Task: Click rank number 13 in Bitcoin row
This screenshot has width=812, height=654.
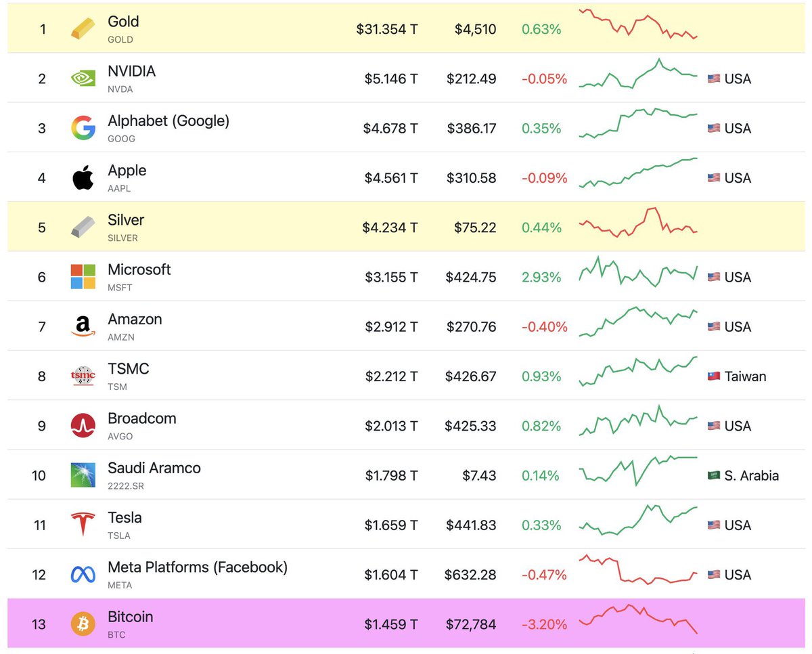Action: click(x=39, y=624)
